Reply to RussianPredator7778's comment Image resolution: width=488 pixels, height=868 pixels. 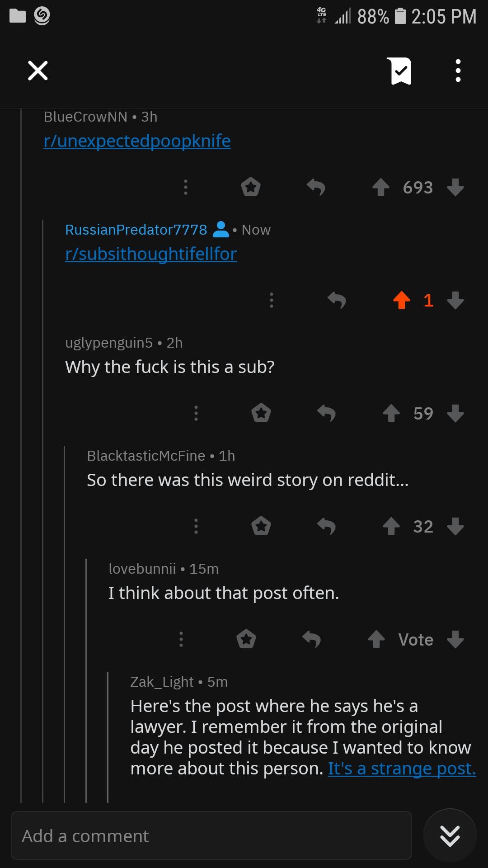pos(337,300)
